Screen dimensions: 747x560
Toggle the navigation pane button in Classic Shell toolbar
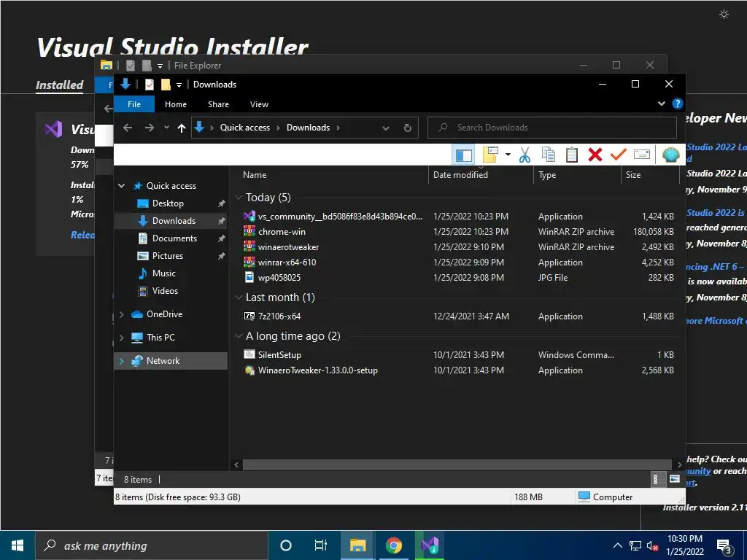tap(463, 155)
